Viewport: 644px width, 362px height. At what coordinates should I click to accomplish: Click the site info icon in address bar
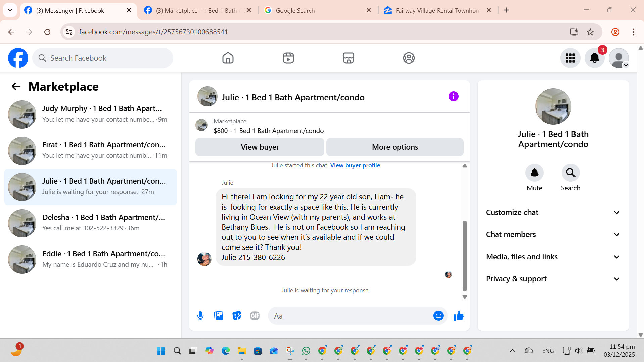pos(69,32)
